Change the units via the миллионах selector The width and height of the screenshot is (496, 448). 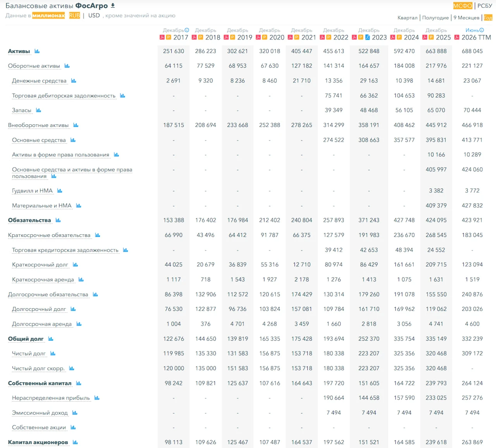coord(48,15)
